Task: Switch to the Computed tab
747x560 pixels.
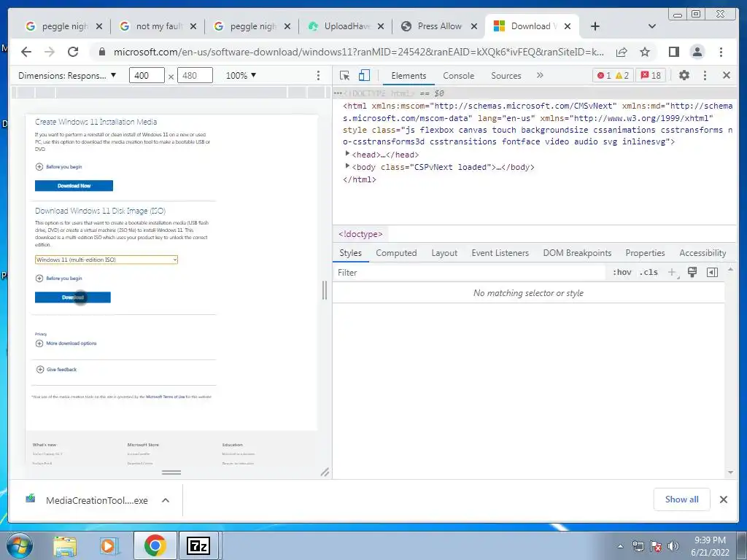Action: coord(396,253)
